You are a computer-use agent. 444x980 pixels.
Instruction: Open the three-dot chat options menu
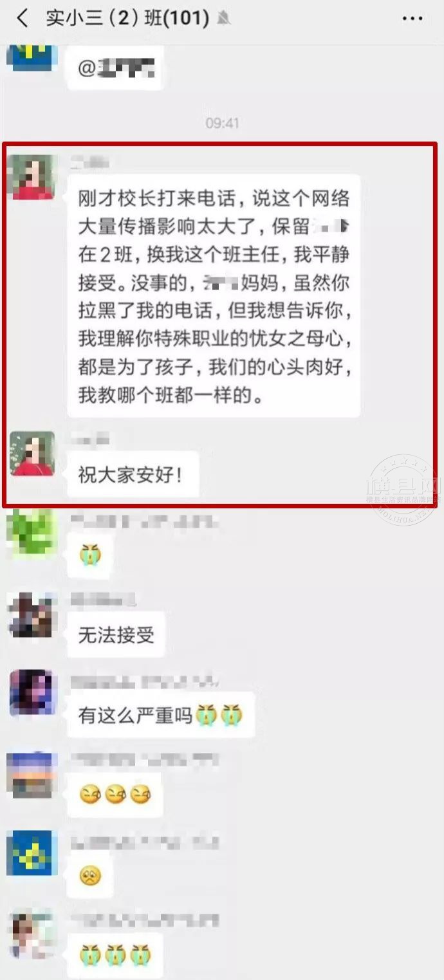pos(412,19)
